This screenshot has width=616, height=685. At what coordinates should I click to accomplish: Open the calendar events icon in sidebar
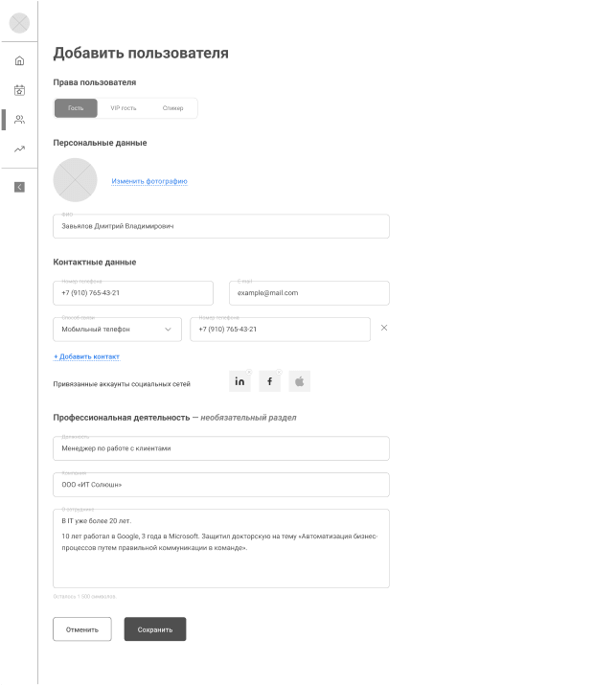point(19,90)
